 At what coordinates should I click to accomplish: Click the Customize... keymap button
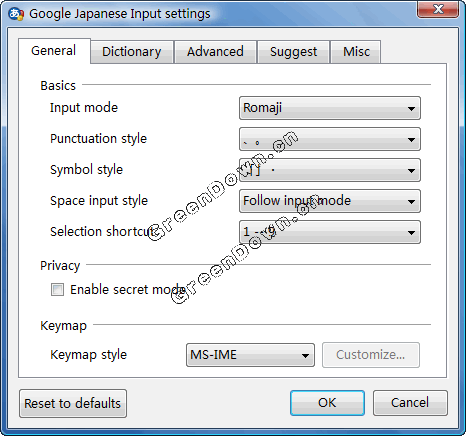pyautogui.click(x=371, y=355)
